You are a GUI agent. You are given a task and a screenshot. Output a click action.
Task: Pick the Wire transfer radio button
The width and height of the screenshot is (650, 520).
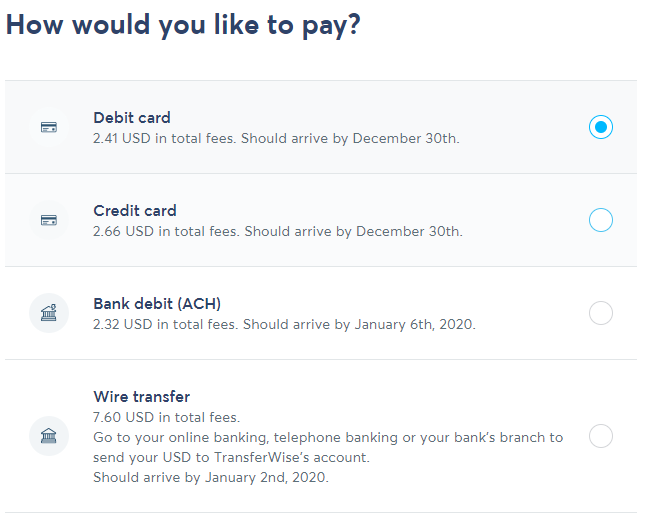pos(600,436)
